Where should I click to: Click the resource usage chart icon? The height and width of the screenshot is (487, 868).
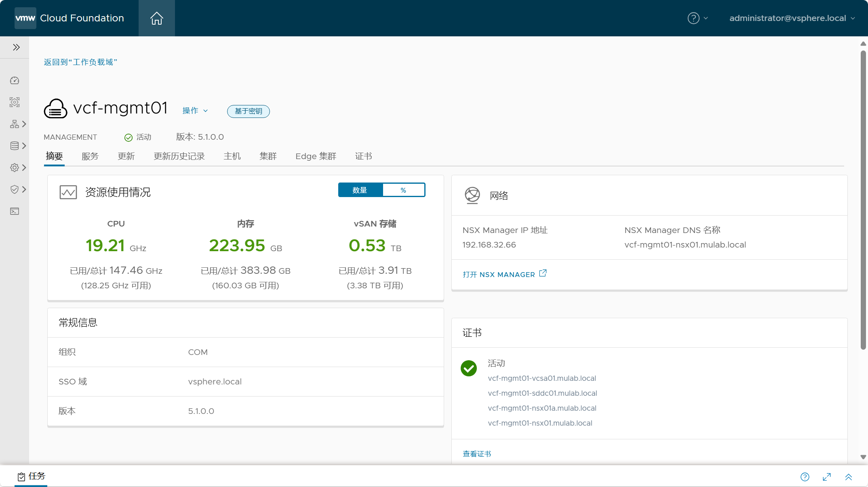coord(68,192)
